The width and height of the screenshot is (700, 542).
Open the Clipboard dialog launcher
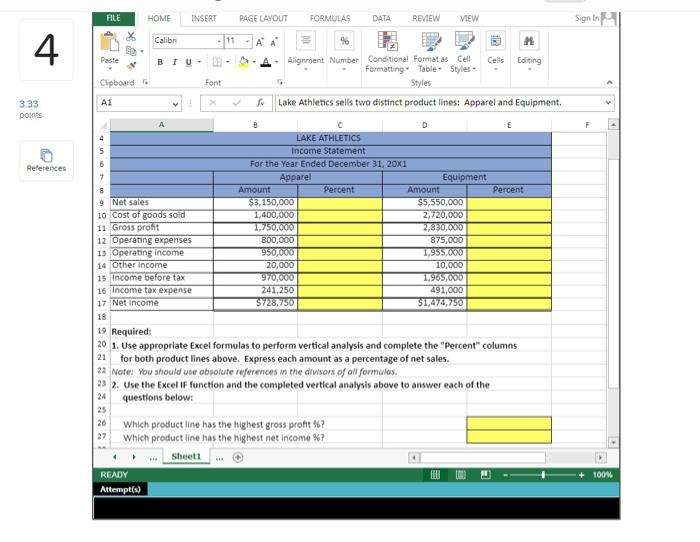pos(145,82)
